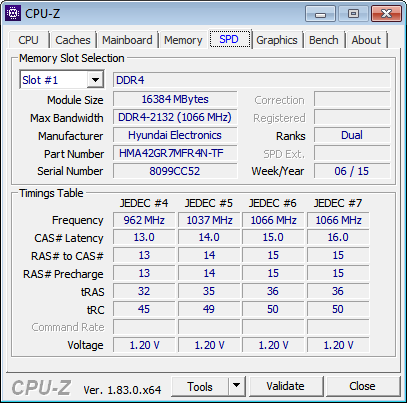This screenshot has width=407, height=403.
Task: Click the JEDEC #6 column header
Action: coord(273,203)
